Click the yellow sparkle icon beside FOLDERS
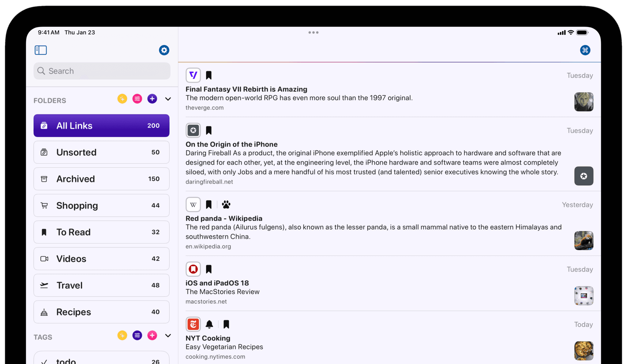The image size is (627, 364). tap(122, 99)
